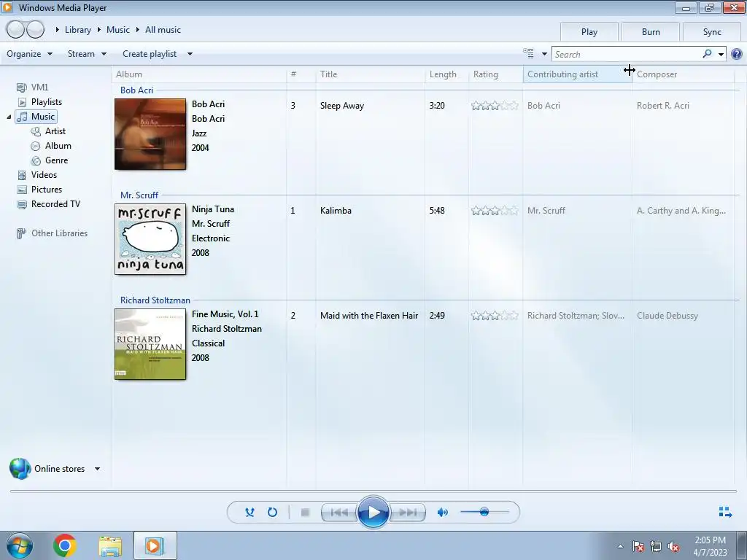Go forward using the Forward button
Viewport: 747px width, 560px height.
(35, 29)
